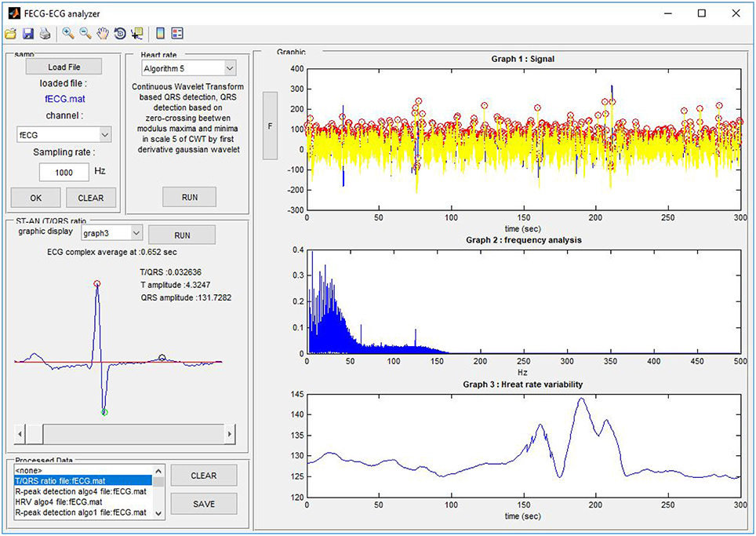This screenshot has width=756, height=536.
Task: Click the right arrow of the ECG complex slider
Action: tap(230, 434)
